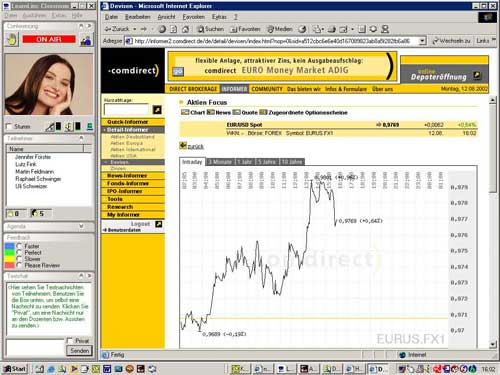Viewport: 500px width, 375px height.
Task: Click the Medien toolbar icon
Action: (x=280, y=29)
